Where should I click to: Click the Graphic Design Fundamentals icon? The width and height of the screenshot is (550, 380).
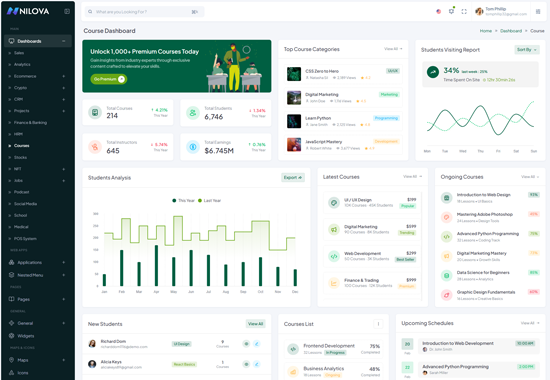point(447,295)
